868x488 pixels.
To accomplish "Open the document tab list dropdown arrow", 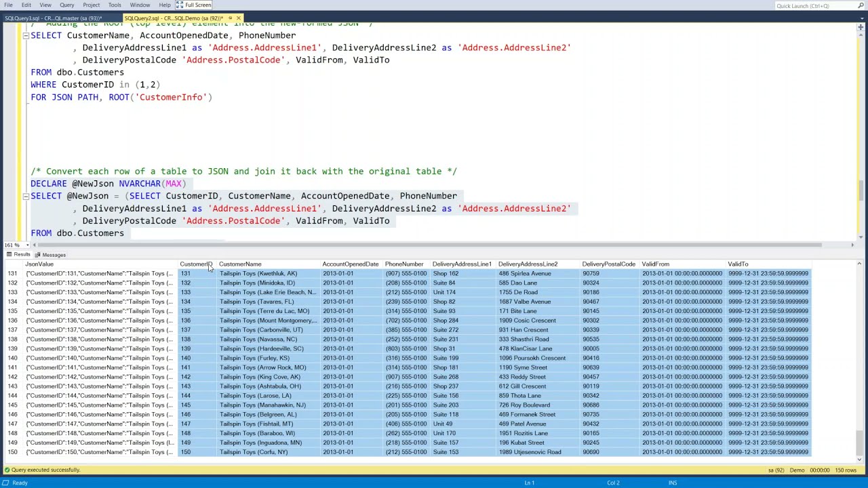I will [x=861, y=18].
